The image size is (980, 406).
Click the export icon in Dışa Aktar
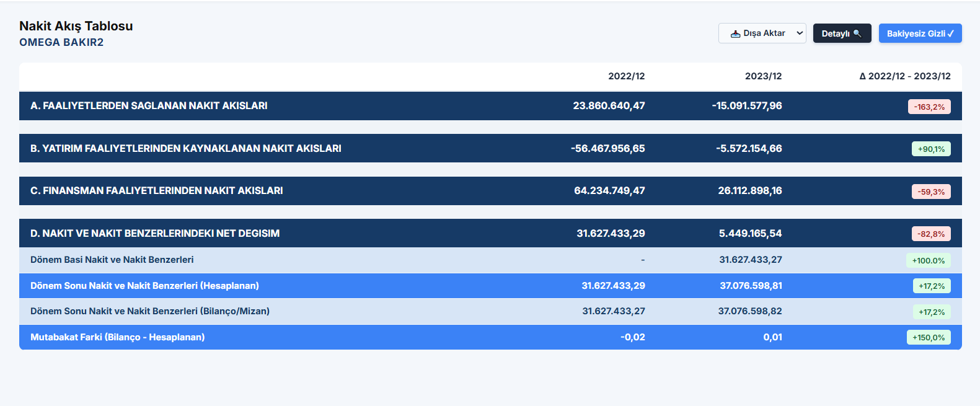tap(735, 33)
